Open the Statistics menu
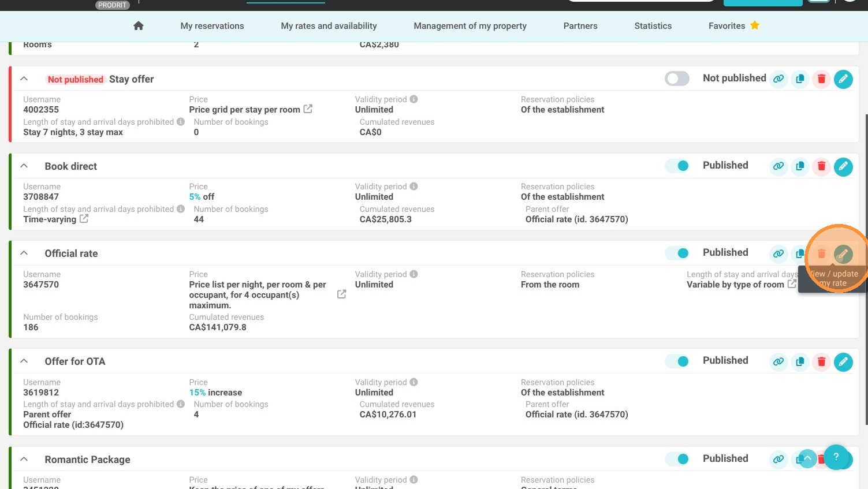Screen dimensions: 868x489 (653, 26)
